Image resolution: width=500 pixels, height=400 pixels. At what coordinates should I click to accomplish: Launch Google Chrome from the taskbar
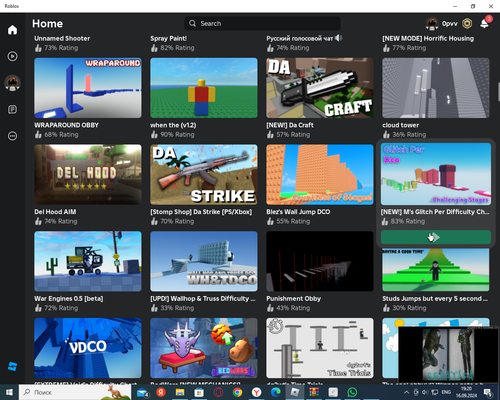[237, 392]
